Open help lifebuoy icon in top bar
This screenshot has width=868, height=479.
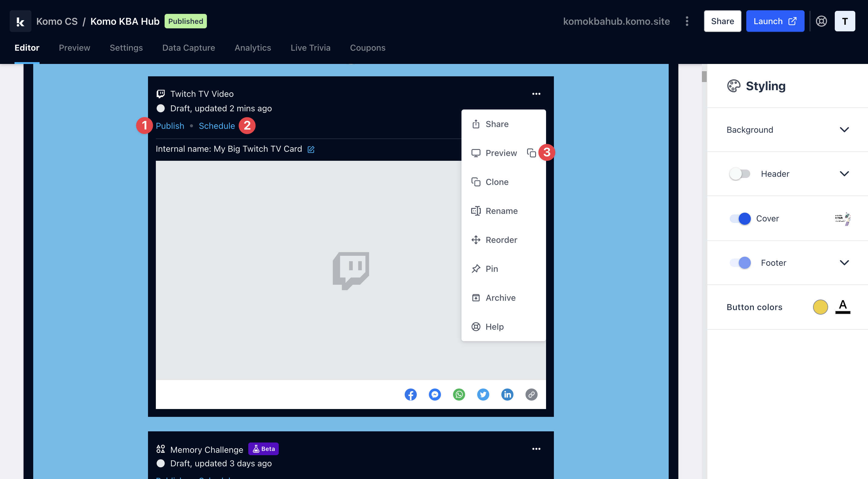tap(821, 21)
